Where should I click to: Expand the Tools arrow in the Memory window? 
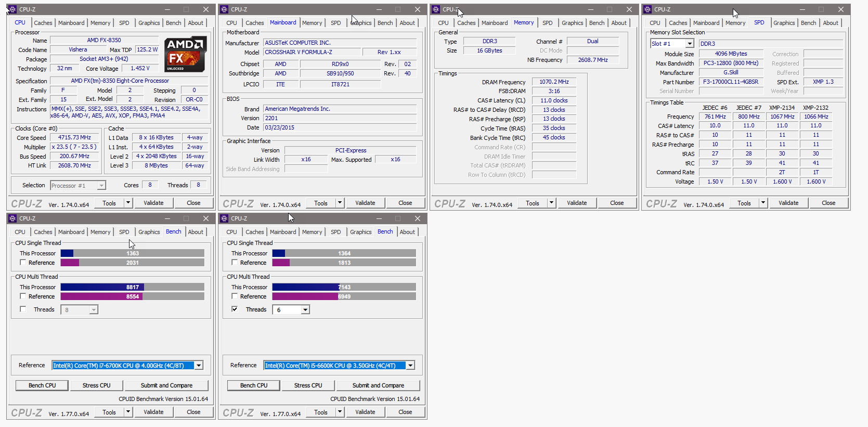[x=552, y=203]
